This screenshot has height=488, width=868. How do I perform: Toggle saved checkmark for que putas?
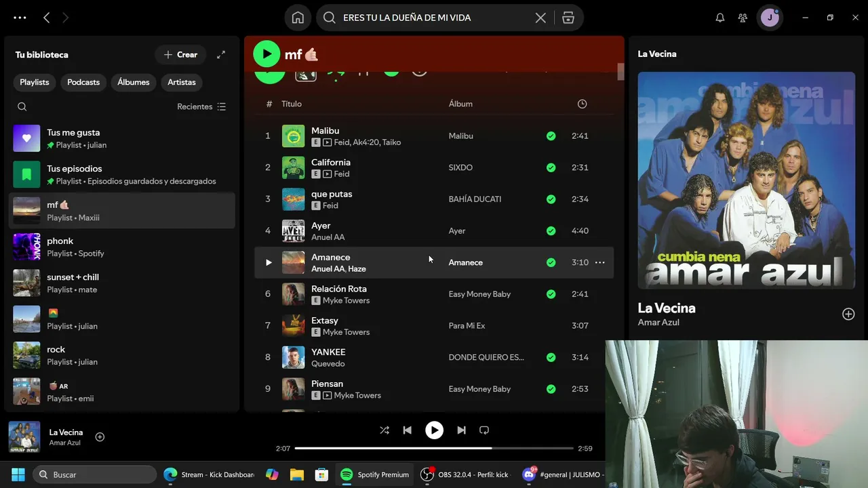(x=551, y=199)
